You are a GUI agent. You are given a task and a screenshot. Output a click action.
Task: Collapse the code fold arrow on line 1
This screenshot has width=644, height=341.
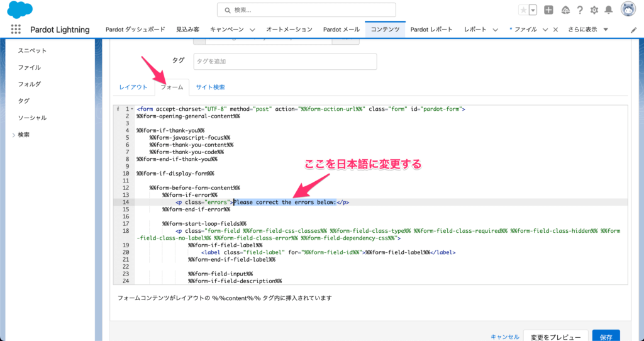[x=132, y=109]
